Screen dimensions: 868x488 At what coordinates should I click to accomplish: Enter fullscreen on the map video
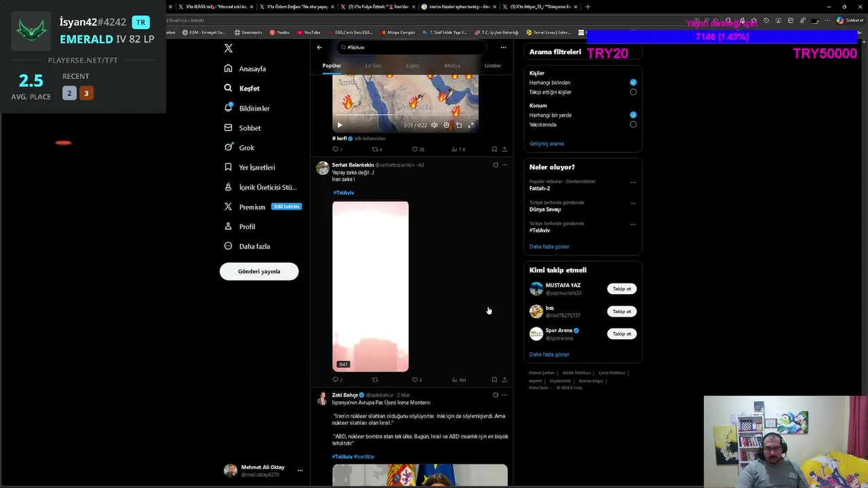471,125
